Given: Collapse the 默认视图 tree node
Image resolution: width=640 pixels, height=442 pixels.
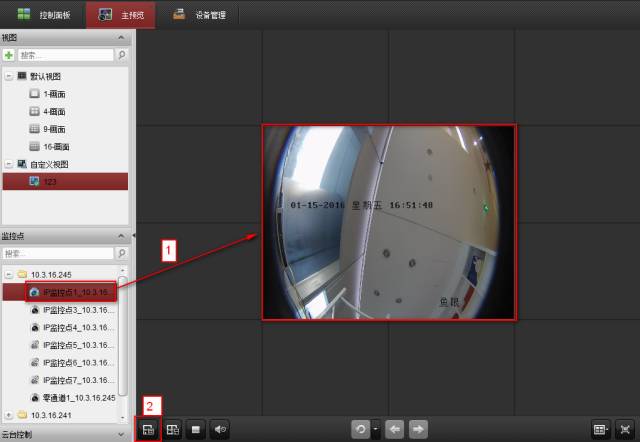Looking at the screenshot, I should click(x=9, y=75).
